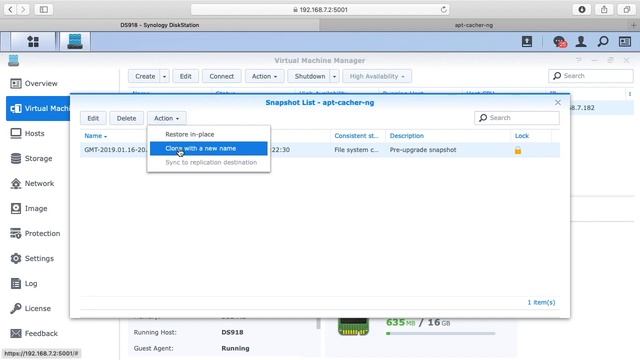Switch to apt-cacher-ng browser tab
Image resolution: width=640 pixels, height=360 pixels.
473,25
